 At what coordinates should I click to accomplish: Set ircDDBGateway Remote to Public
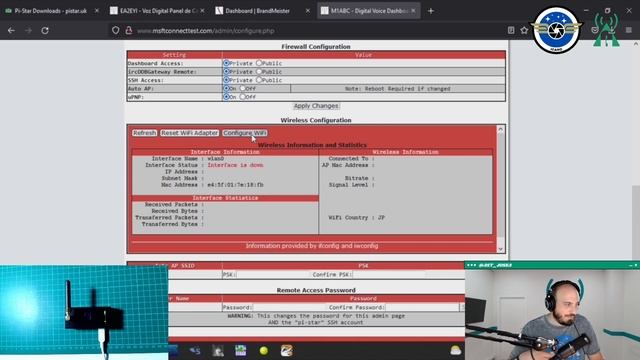(x=259, y=71)
